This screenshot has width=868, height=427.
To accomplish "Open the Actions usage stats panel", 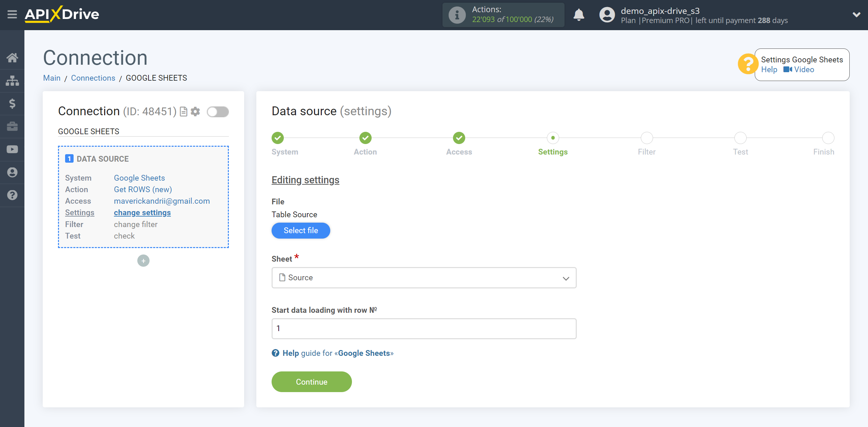I will coord(504,15).
